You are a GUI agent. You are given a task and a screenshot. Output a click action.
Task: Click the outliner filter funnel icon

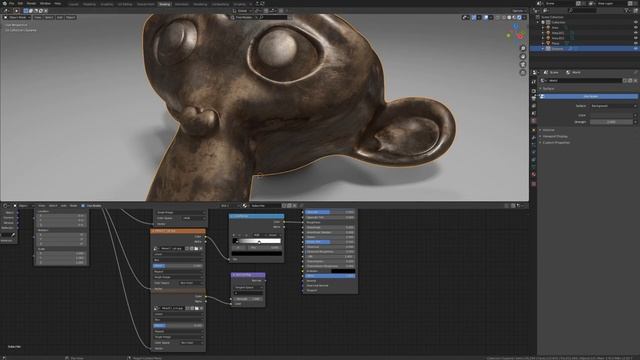point(627,11)
